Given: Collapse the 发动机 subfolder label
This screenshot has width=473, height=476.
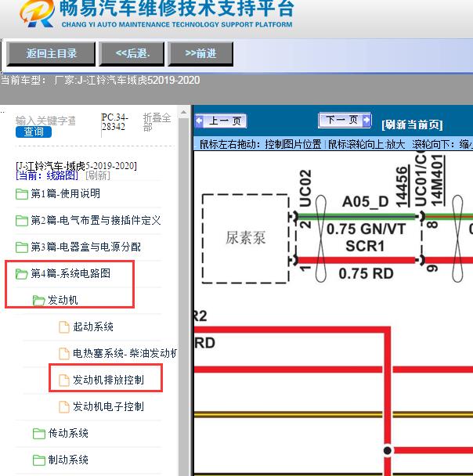Looking at the screenshot, I should click(x=63, y=300).
